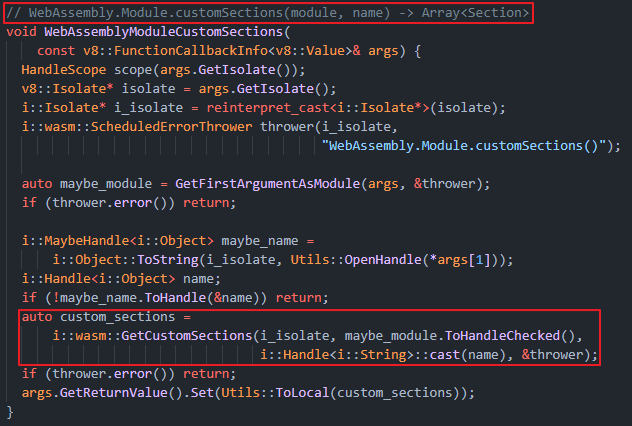Click Utils::OpenHandle(*args[1]) expression
632x426 pixels.
pos(398,260)
